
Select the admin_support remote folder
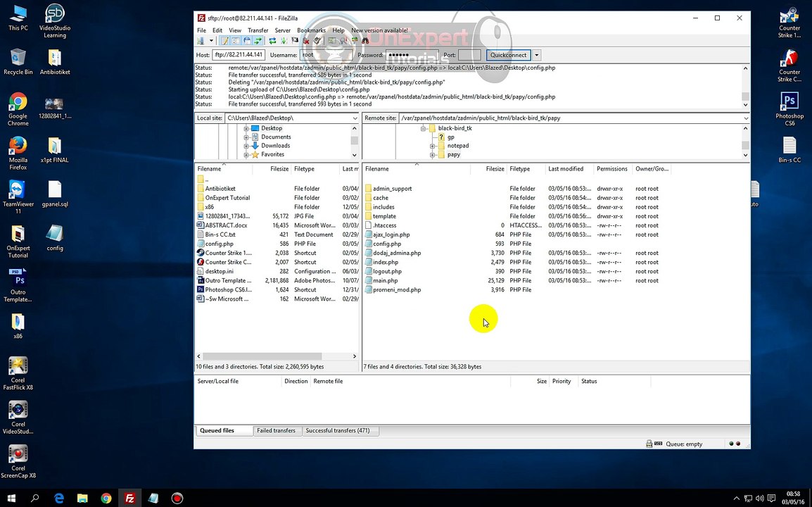tap(392, 189)
